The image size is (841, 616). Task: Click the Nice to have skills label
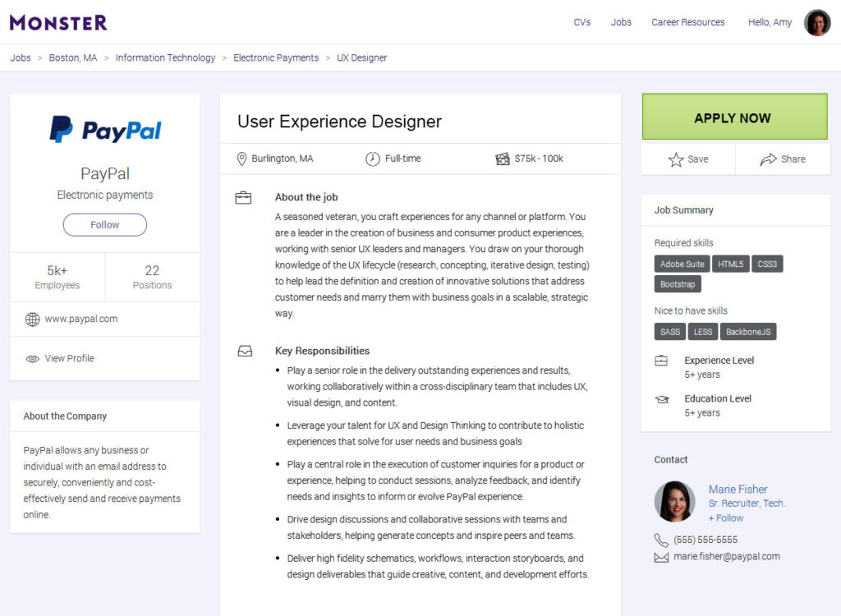click(x=691, y=310)
